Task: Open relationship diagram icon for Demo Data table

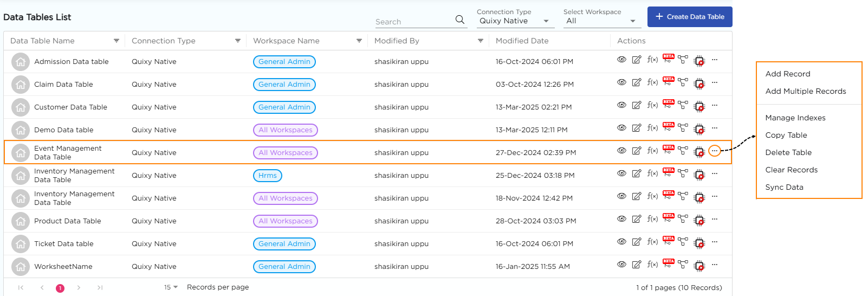Action: 683,128
